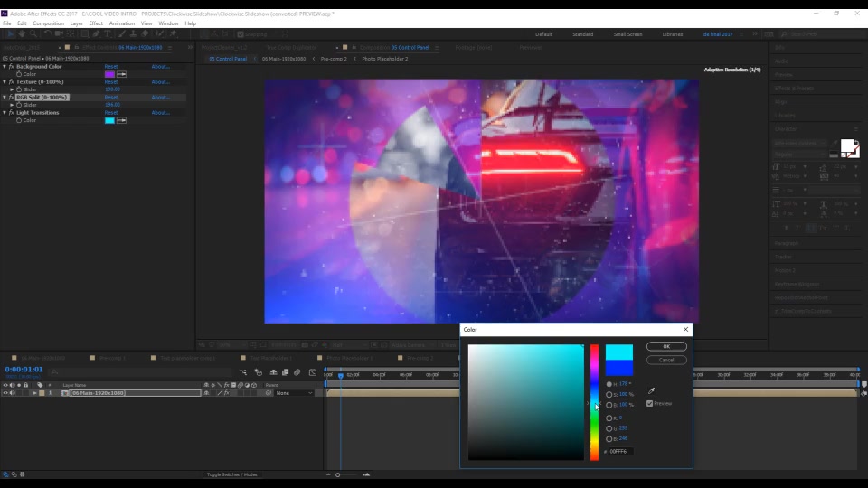Collapse the Texture (0-100%) effect
Screen dimensions: 868x488
pos(5,82)
